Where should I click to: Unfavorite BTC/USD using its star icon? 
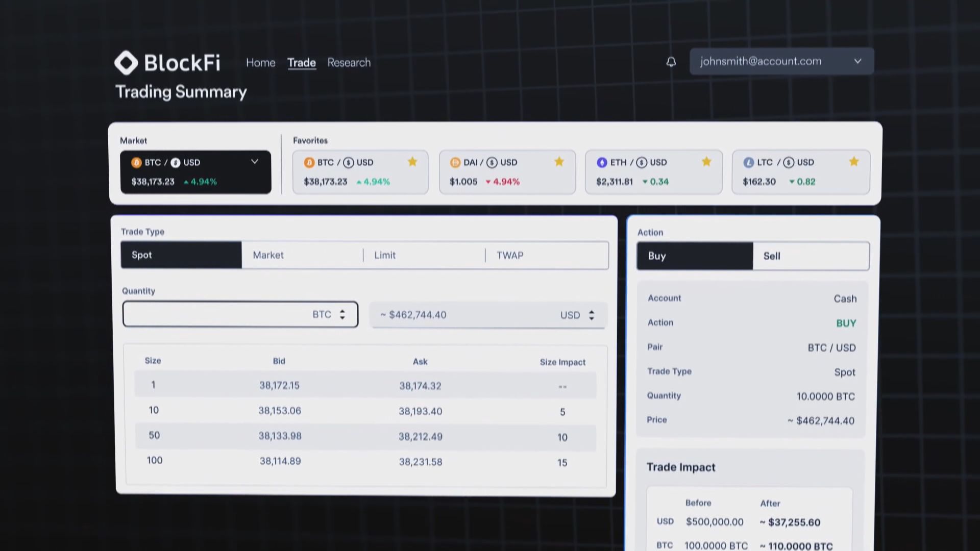[x=412, y=162]
